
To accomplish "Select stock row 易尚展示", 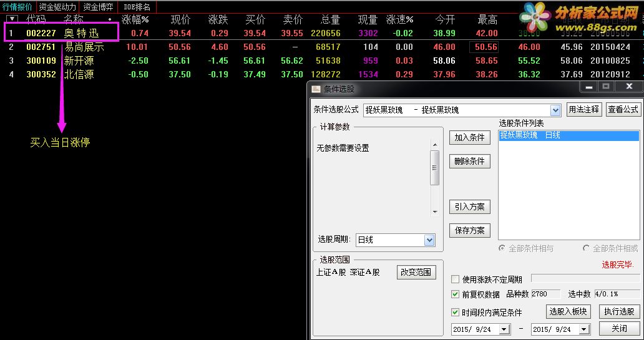I will pos(322,47).
